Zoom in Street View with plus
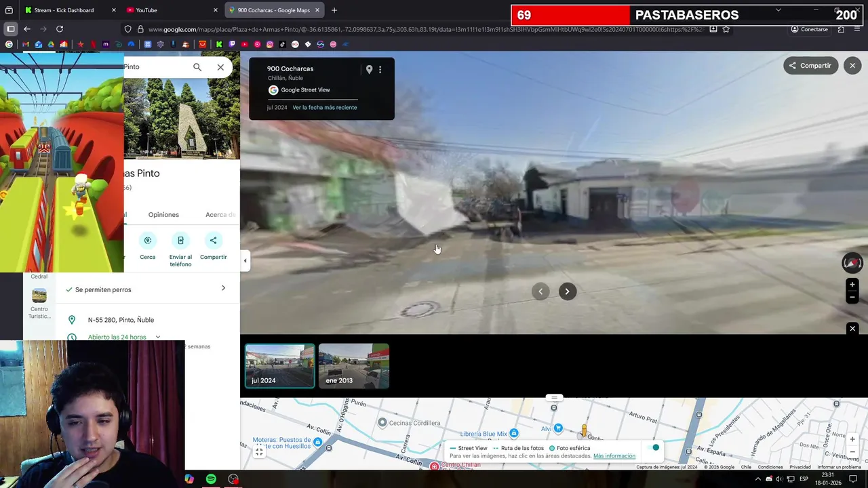The image size is (868, 488). (x=852, y=285)
